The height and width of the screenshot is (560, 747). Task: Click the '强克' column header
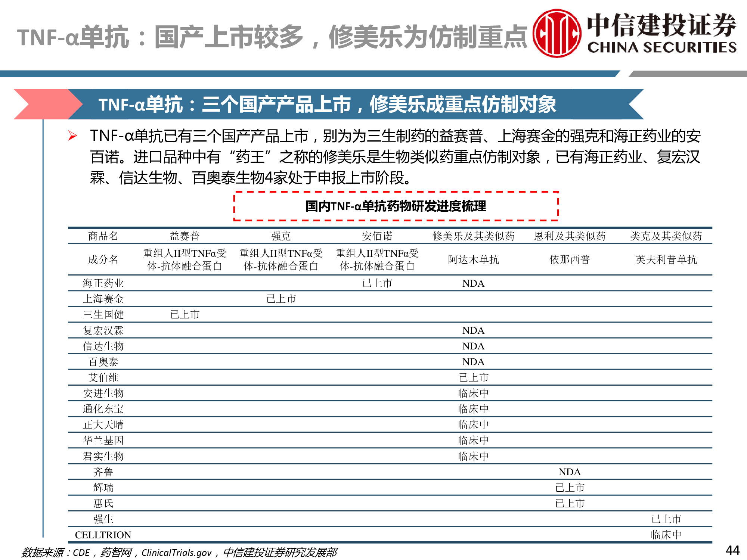point(281,236)
